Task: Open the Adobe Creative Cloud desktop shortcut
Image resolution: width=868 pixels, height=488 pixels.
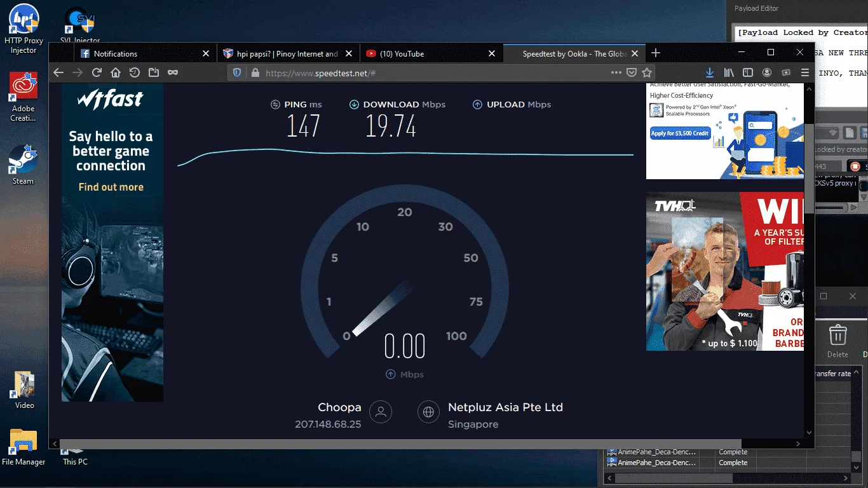Action: tap(24, 97)
